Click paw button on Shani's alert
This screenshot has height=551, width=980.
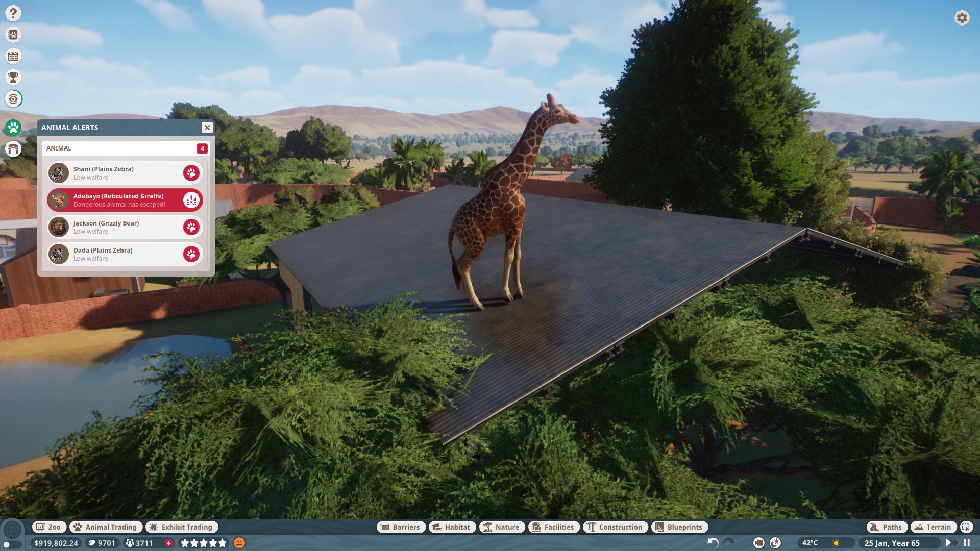pyautogui.click(x=191, y=173)
